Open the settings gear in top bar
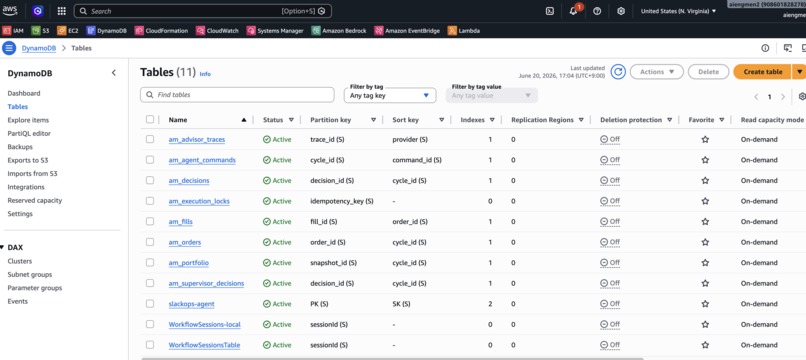Screen dimensions: 806x360 620,11
